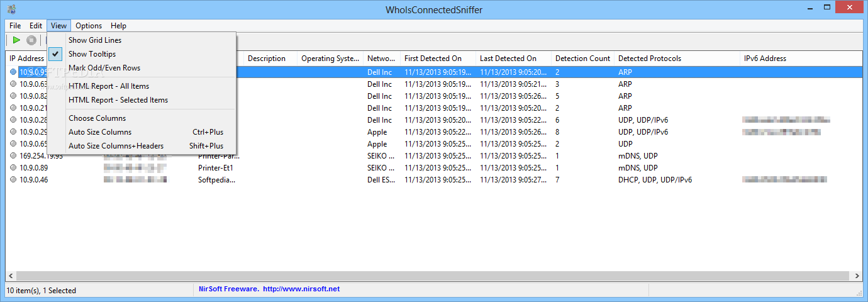Screen dimensions: 868x302
Task: Choose HTML Report - All Items
Action: click(142, 86)
